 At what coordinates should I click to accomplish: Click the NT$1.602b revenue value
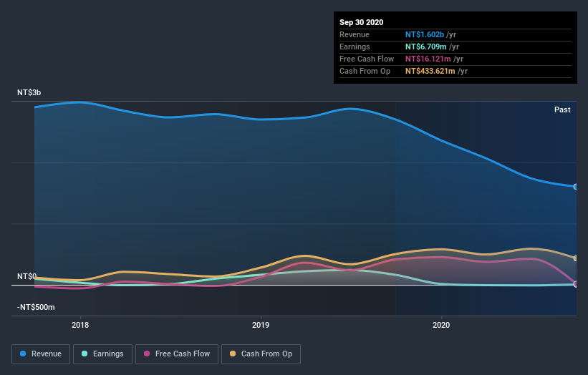tap(425, 34)
